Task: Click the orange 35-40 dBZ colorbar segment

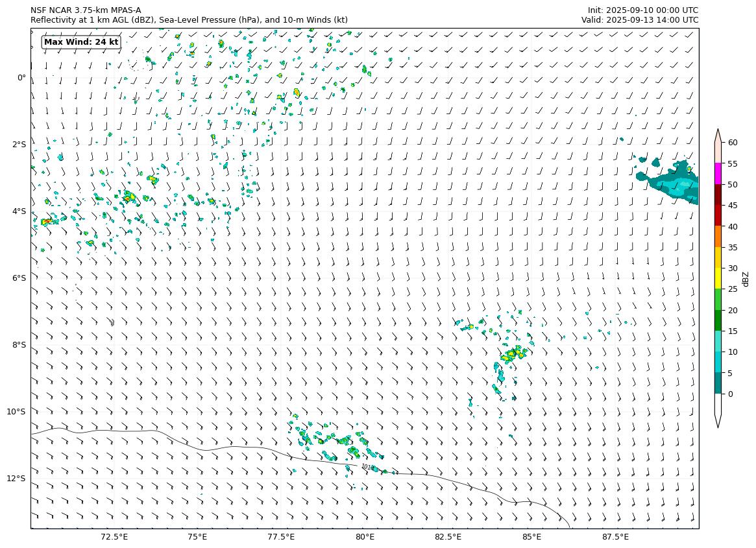Action: [718, 236]
